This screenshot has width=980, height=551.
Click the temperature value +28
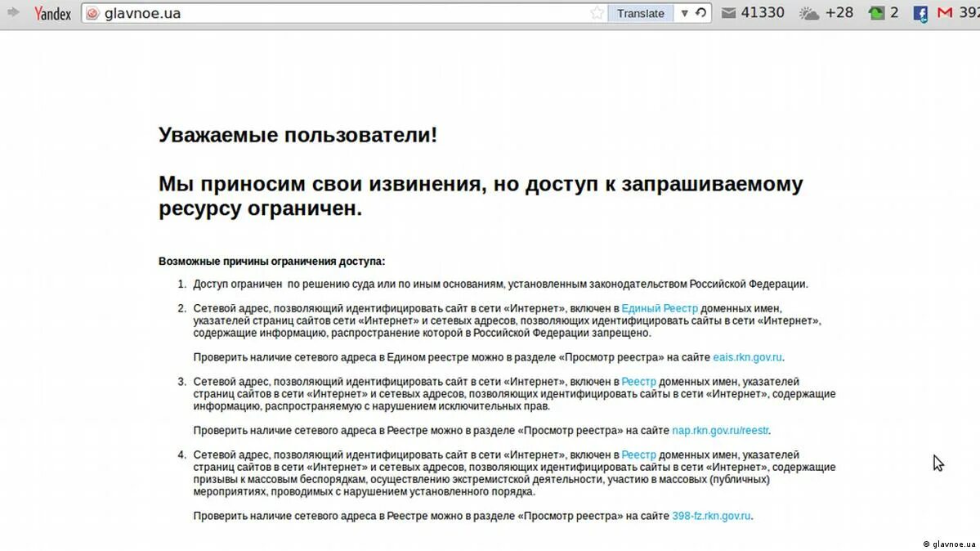839,12
